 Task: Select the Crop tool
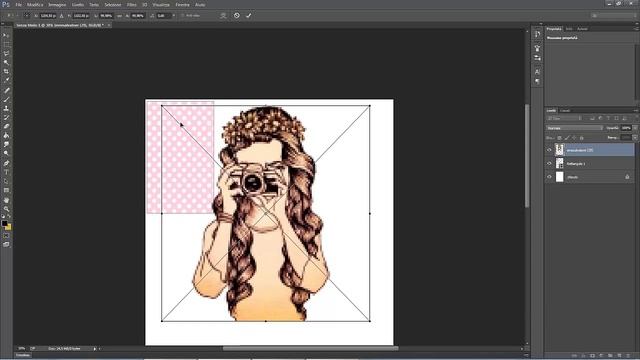pyautogui.click(x=6, y=71)
